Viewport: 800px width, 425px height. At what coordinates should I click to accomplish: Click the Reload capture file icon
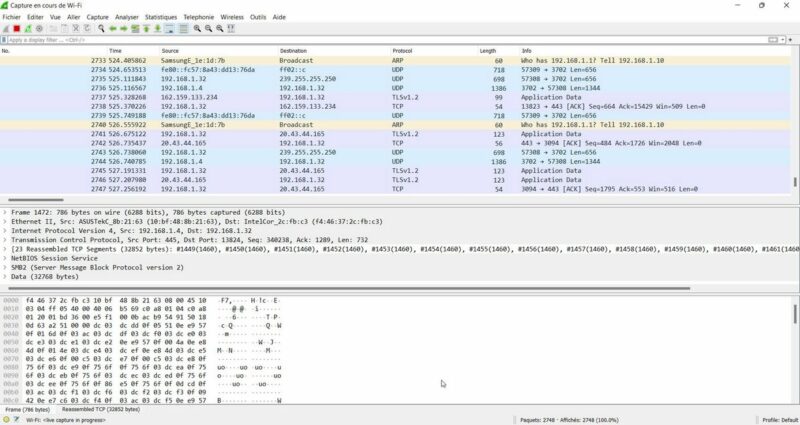click(x=87, y=29)
